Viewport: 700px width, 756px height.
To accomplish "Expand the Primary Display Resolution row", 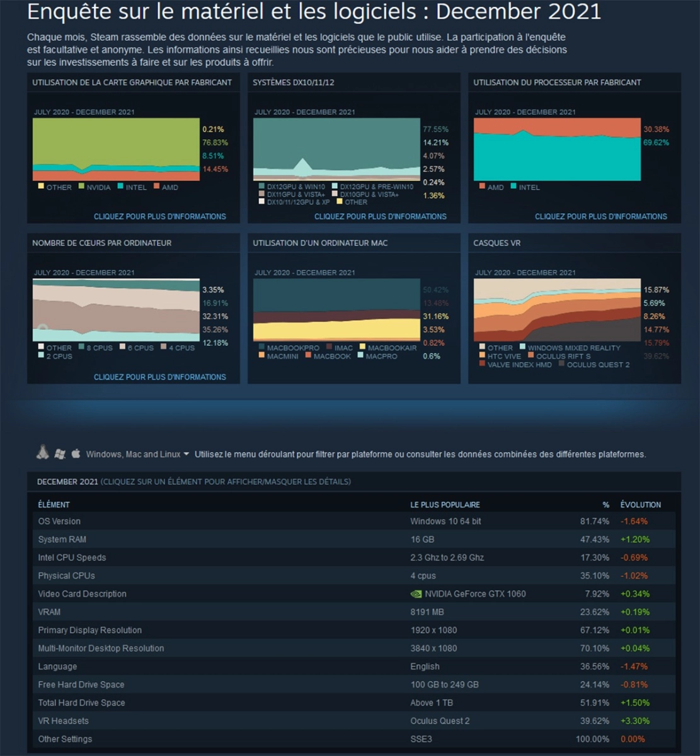I will coord(354,630).
